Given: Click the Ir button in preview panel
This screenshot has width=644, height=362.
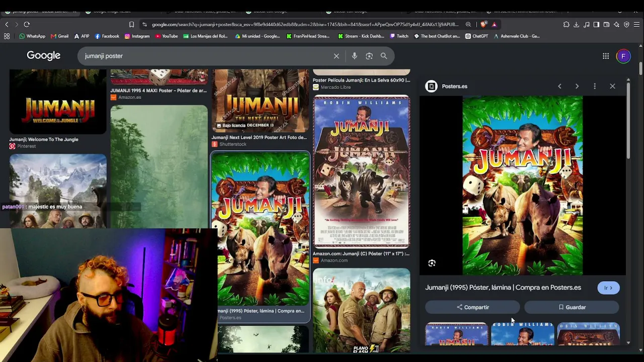Looking at the screenshot, I should coord(609,288).
